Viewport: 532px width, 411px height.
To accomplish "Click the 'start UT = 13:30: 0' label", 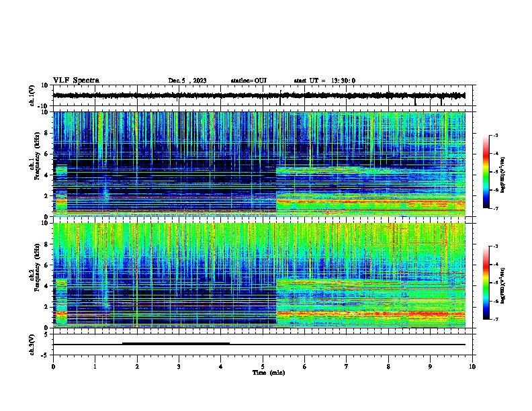I will pyautogui.click(x=324, y=81).
